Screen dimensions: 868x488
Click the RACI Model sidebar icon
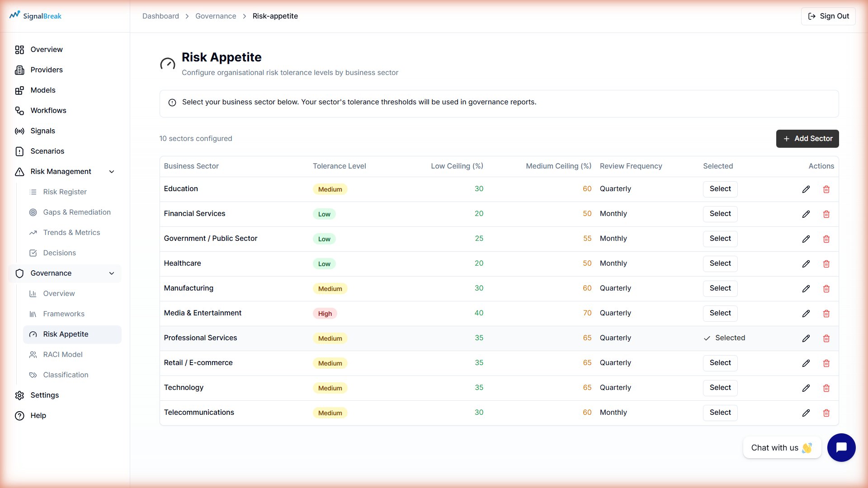(33, 355)
